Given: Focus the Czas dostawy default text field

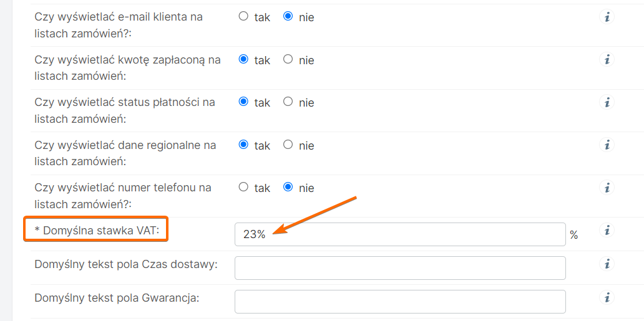Looking at the screenshot, I should [x=399, y=268].
